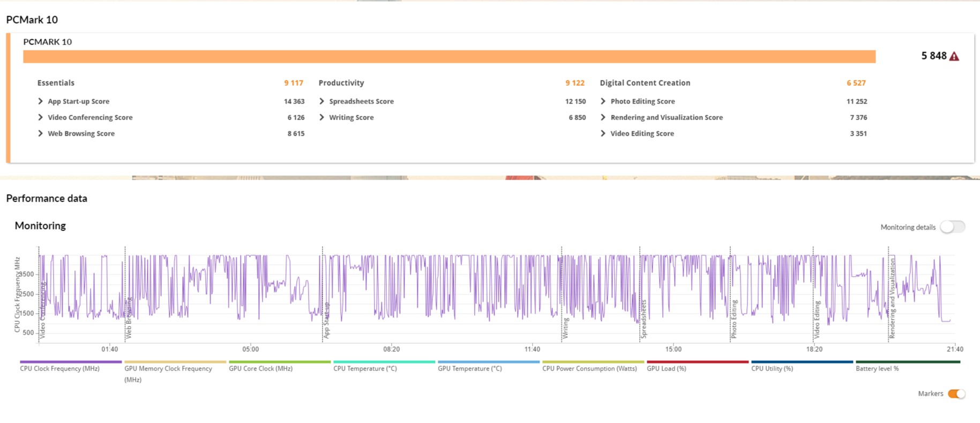980x423 pixels.
Task: Click the Spreadsheets value 12 150
Action: tap(575, 101)
